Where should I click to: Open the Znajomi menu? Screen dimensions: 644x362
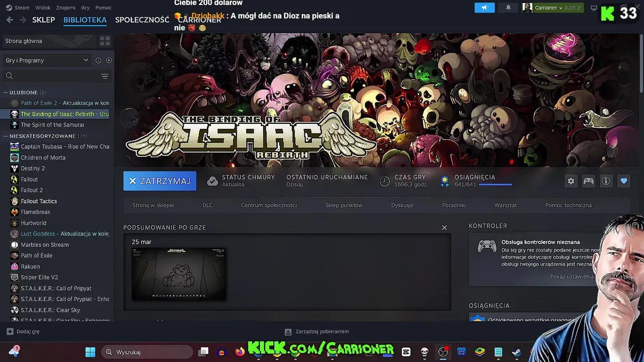pos(66,8)
